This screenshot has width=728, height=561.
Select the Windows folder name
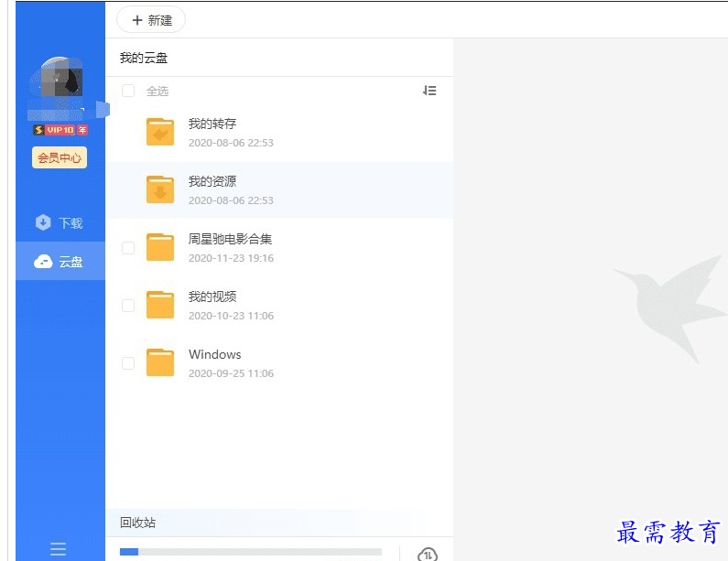point(215,354)
